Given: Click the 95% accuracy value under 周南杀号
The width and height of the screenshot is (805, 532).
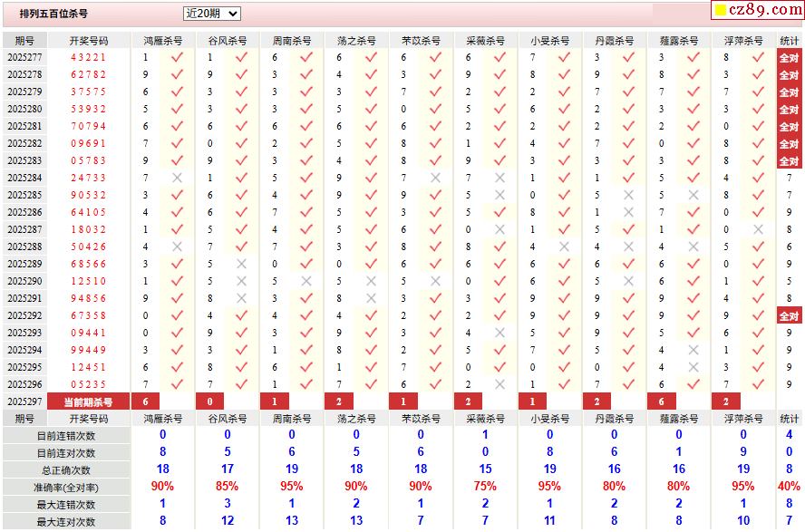Looking at the screenshot, I should click(x=292, y=486).
